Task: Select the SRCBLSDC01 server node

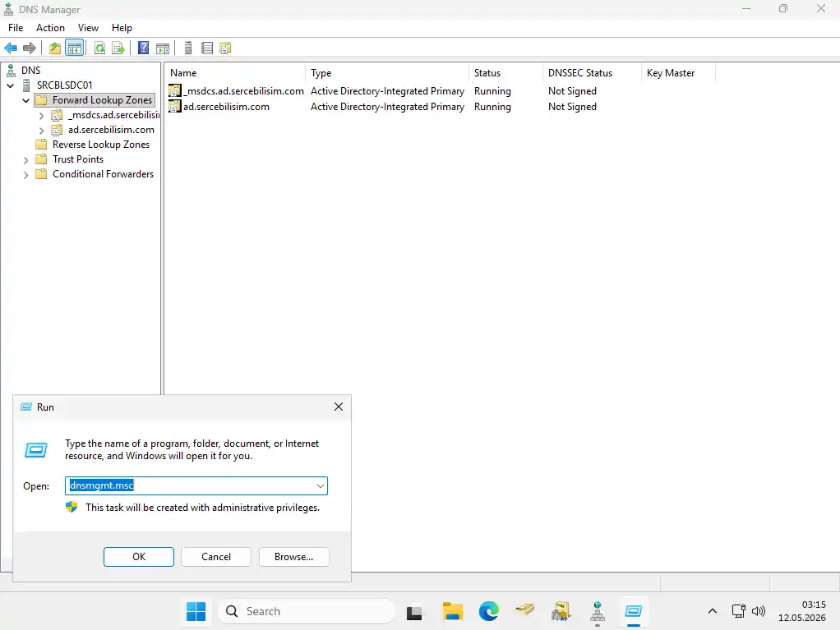Action: click(x=64, y=85)
